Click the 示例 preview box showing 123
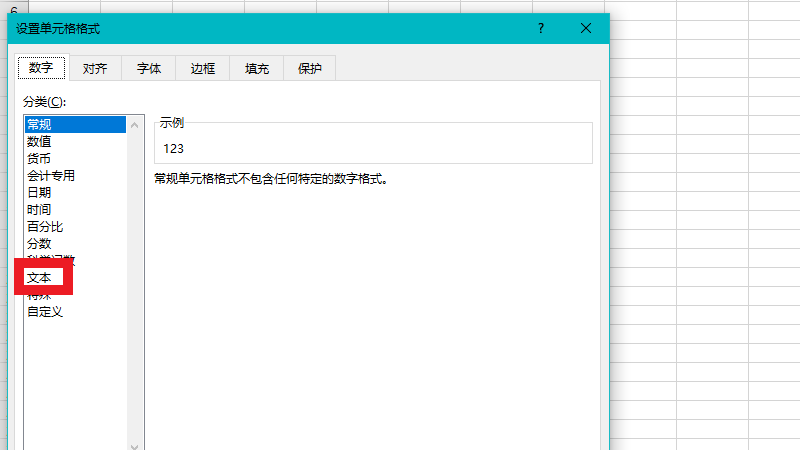The height and width of the screenshot is (450, 800). pyautogui.click(x=373, y=148)
